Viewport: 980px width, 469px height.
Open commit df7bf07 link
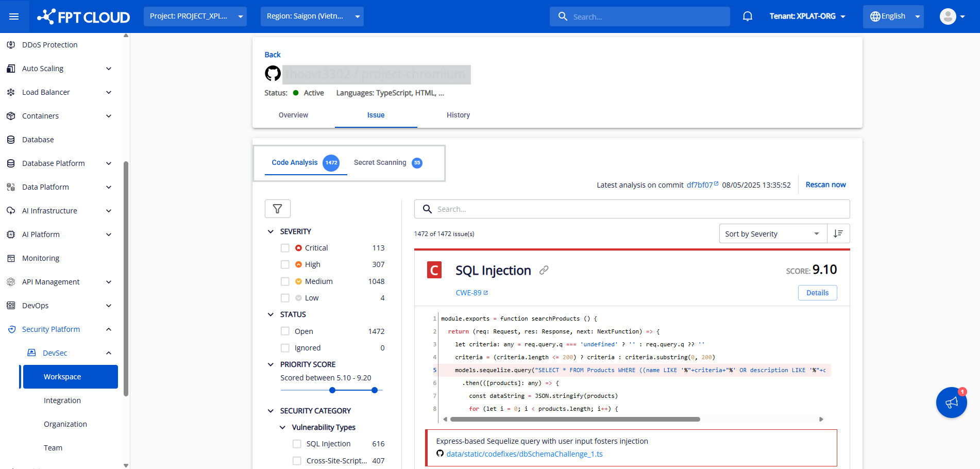tap(702, 185)
